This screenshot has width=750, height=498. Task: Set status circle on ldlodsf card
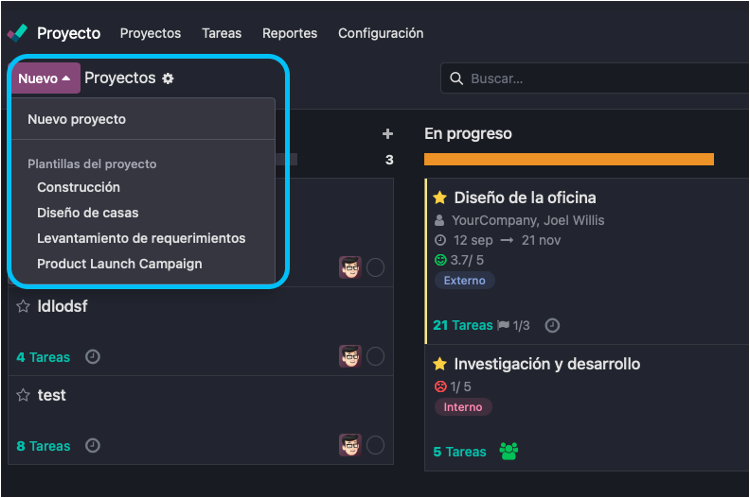[375, 357]
